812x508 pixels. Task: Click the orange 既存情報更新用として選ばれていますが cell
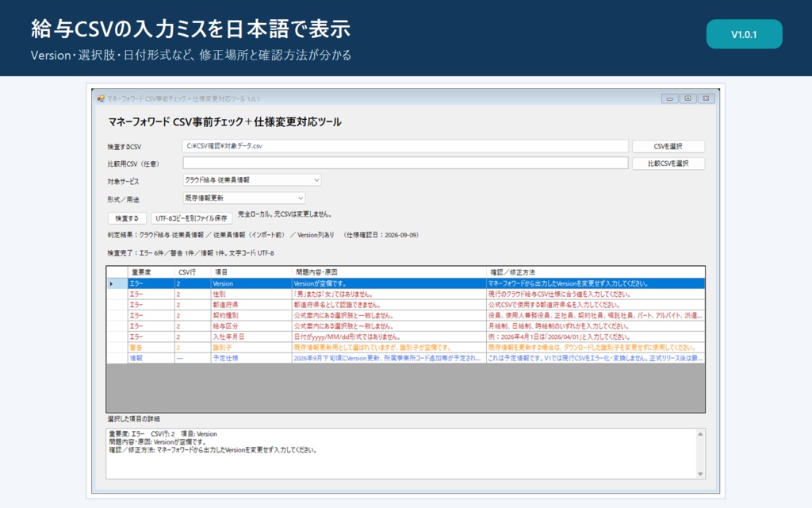point(389,348)
